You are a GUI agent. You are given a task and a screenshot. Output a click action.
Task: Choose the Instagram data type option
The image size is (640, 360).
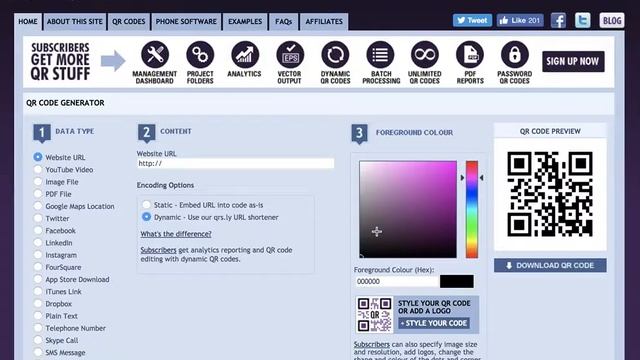[38, 255]
